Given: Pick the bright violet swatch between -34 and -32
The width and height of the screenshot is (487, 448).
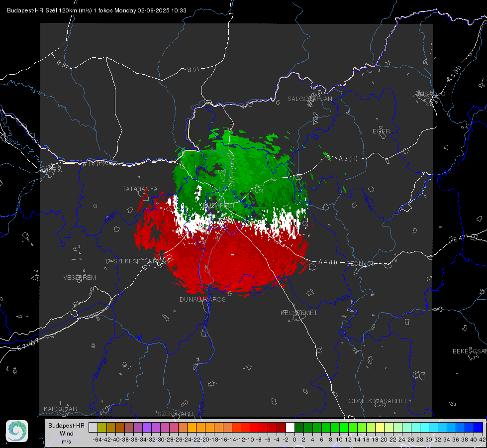Looking at the screenshot, I should 147,427.
